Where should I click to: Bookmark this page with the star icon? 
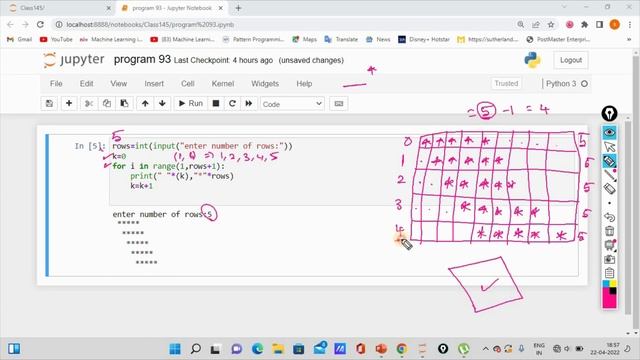pyautogui.click(x=551, y=24)
